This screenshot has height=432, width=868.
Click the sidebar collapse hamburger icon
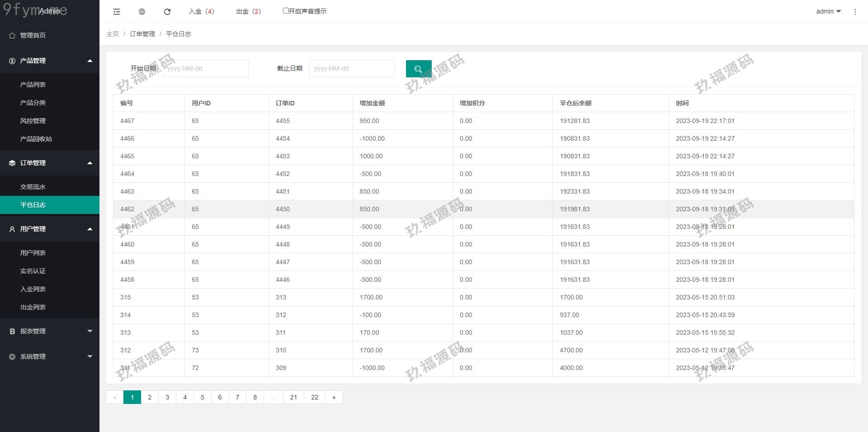point(116,12)
